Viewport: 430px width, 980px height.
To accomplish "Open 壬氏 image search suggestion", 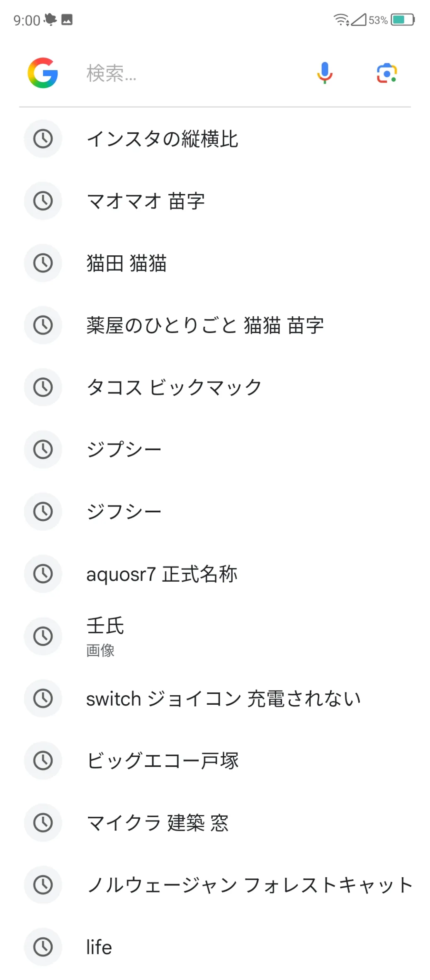I will (x=105, y=636).
